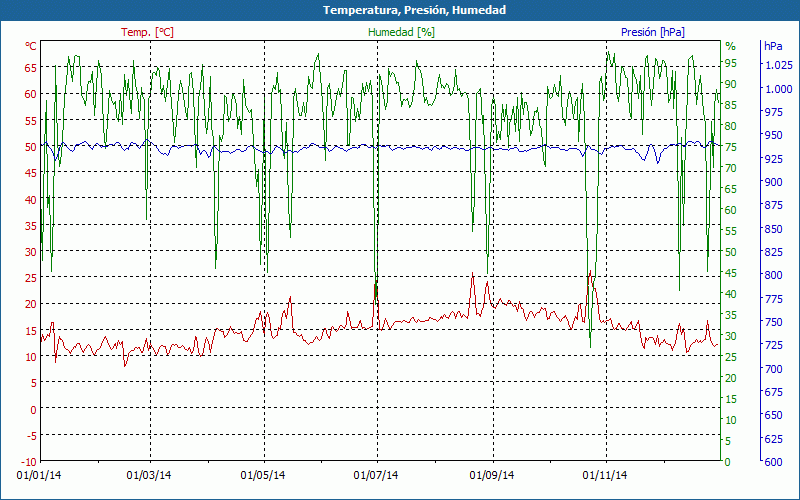This screenshot has height=500, width=800.
Task: Click the '01/07/14' date label
Action: pyautogui.click(x=376, y=476)
